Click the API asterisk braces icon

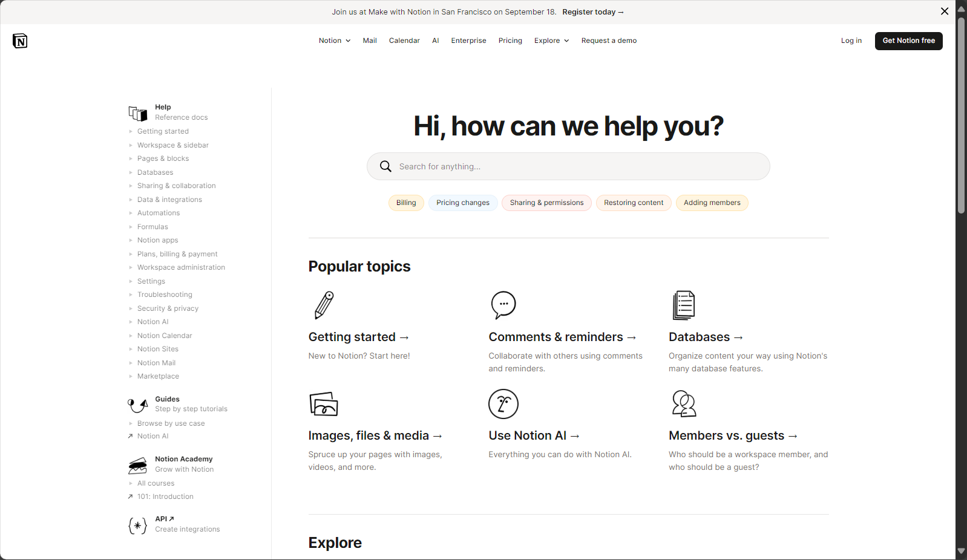coord(137,526)
